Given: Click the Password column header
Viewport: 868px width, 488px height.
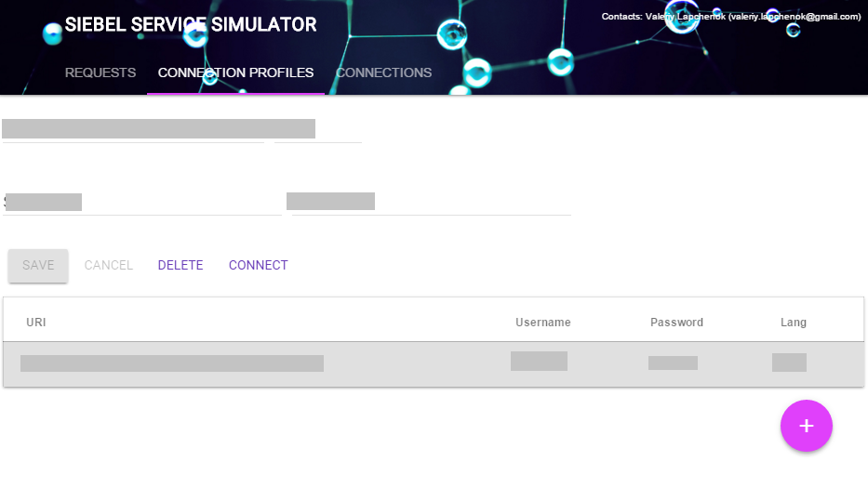Looking at the screenshot, I should (676, 322).
